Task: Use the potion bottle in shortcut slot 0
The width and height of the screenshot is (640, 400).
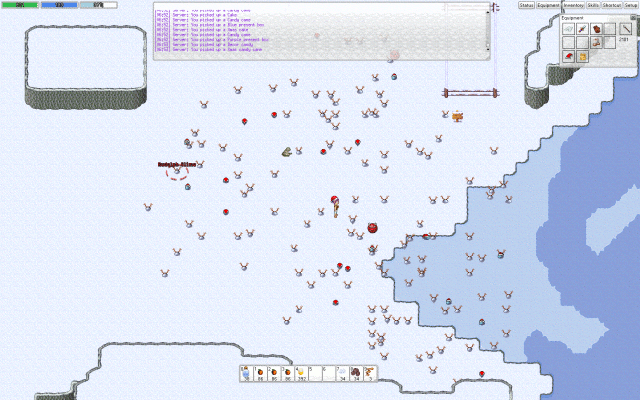Action: [x=246, y=373]
